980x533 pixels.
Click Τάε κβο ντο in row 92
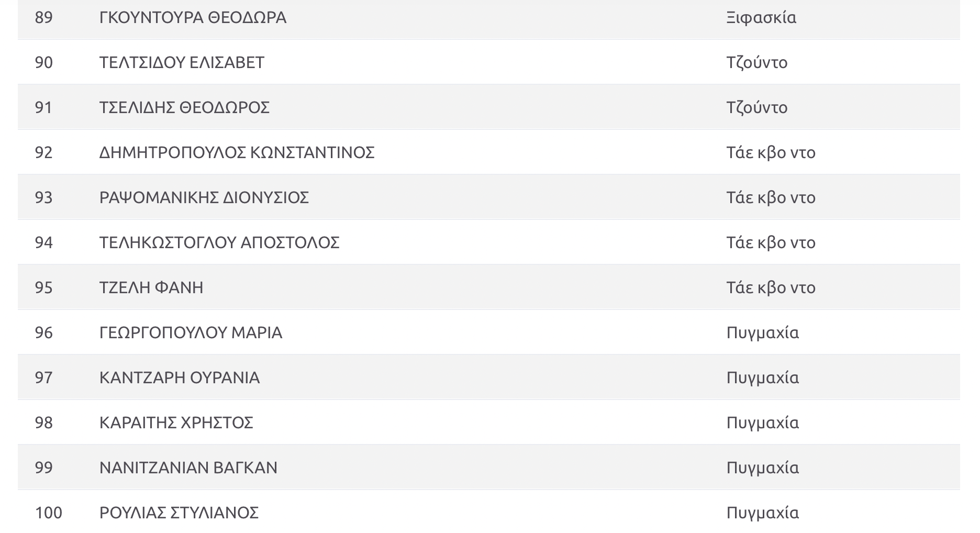[x=771, y=152]
